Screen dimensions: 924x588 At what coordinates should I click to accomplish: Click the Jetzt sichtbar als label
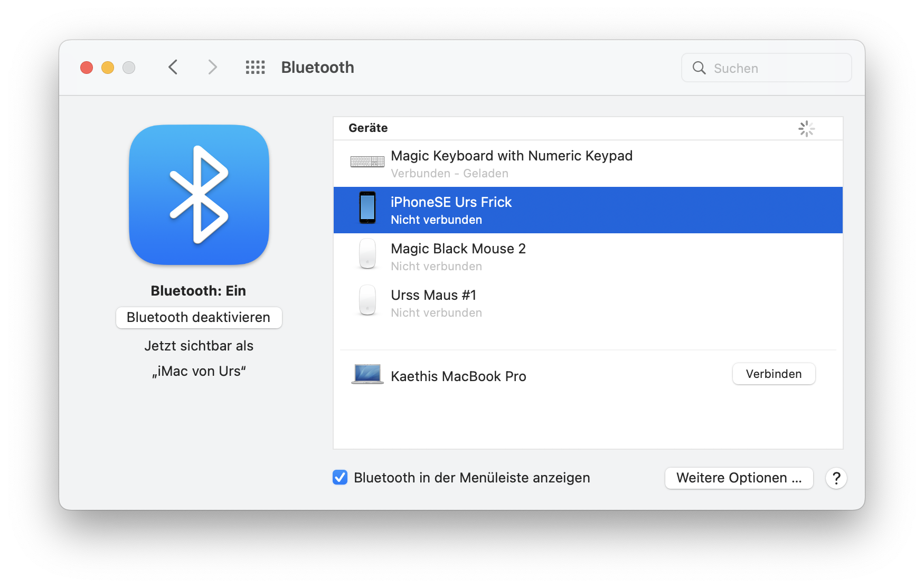199,346
